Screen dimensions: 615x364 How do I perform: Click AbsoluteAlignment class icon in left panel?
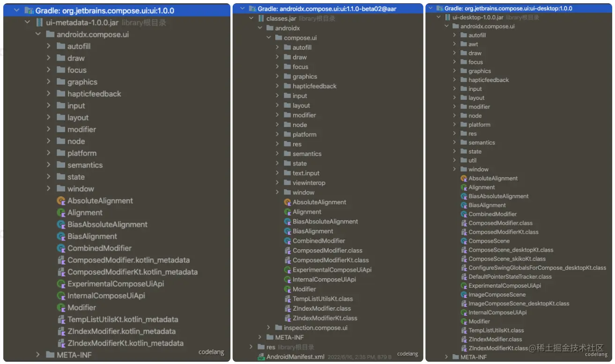point(61,201)
